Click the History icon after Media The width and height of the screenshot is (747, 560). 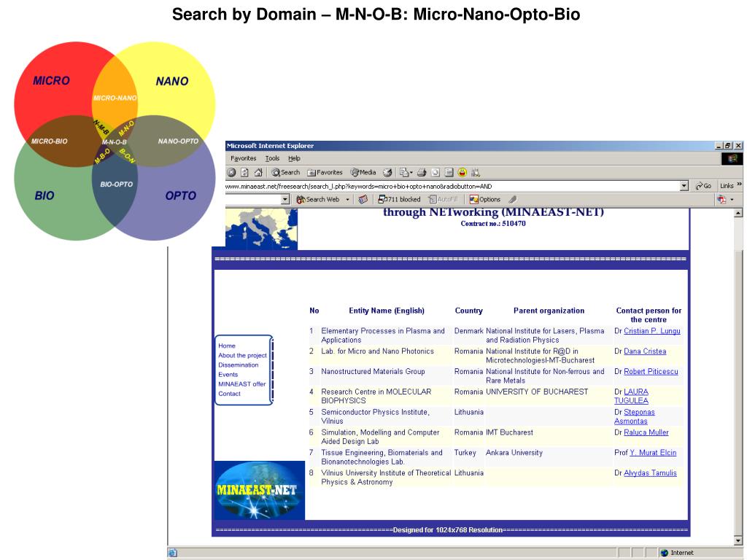387,172
